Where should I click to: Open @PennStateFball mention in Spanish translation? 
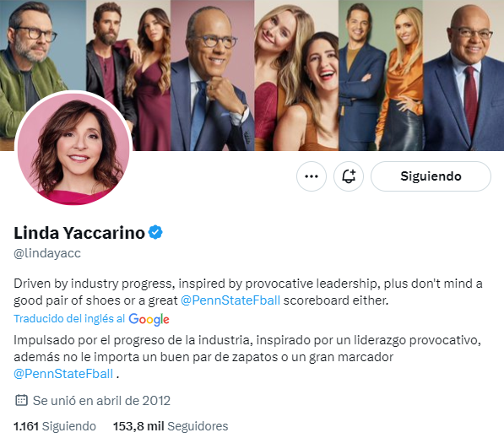(63, 374)
